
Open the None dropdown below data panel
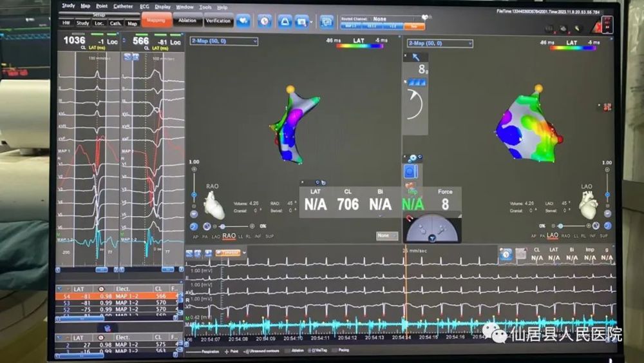pos(387,235)
